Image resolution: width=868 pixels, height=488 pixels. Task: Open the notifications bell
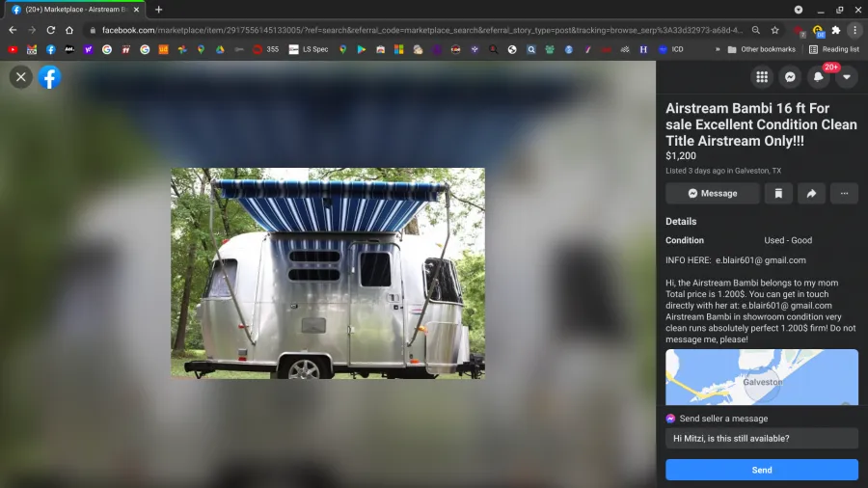pyautogui.click(x=818, y=77)
